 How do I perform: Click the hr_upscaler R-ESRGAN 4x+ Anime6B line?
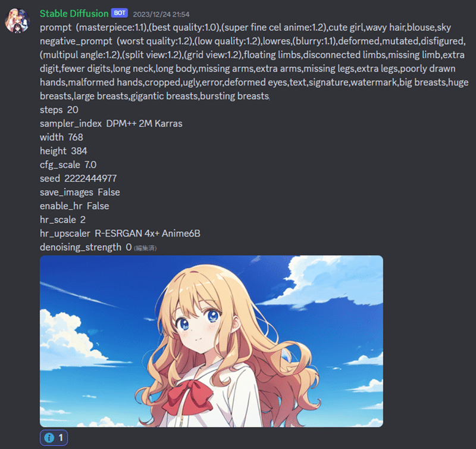click(x=120, y=233)
